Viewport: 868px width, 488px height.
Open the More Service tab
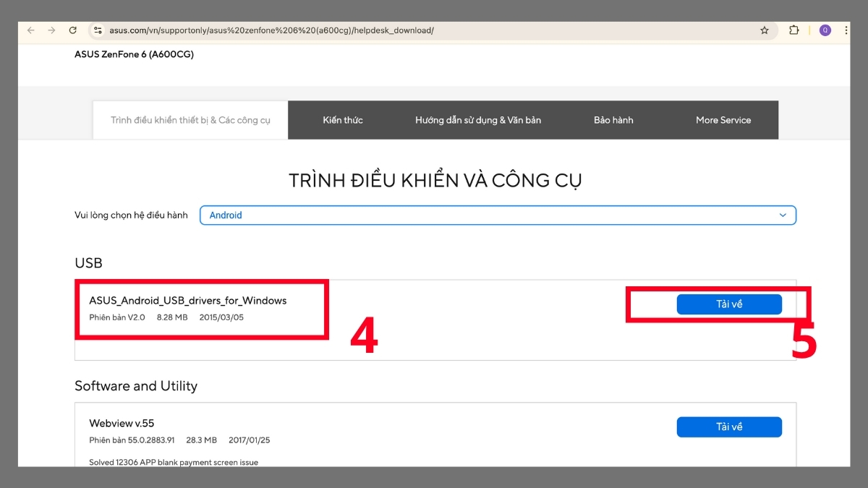723,120
